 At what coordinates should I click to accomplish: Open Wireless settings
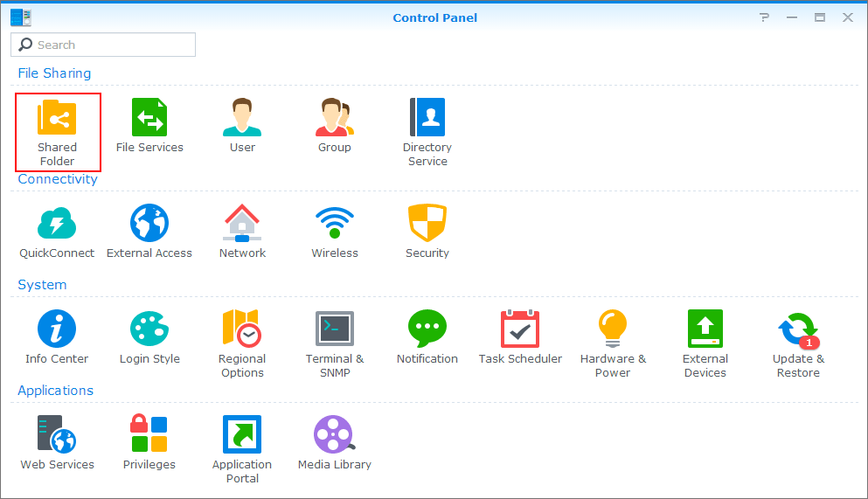click(x=335, y=232)
